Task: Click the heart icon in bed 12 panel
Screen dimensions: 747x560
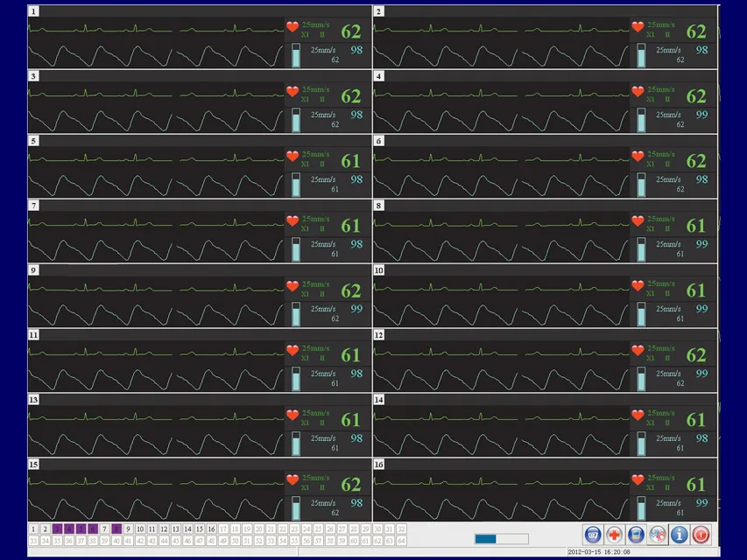Action: 638,351
